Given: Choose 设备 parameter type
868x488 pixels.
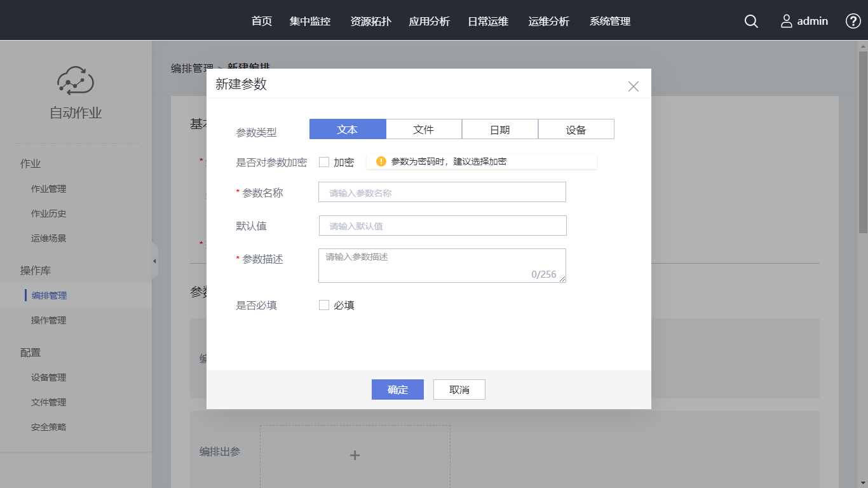Looking at the screenshot, I should (576, 129).
